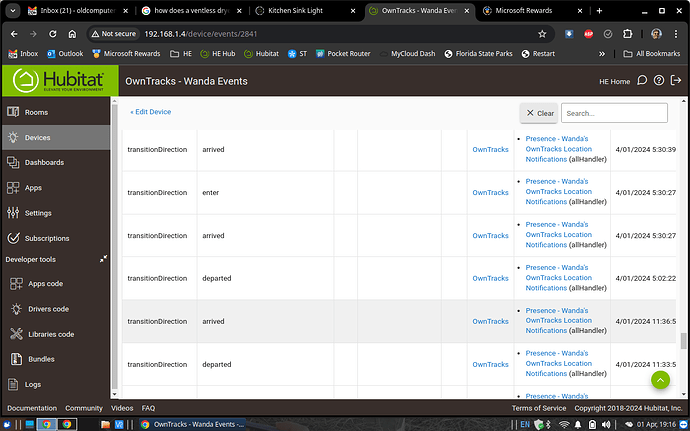690x431 pixels.
Task: Collapse the Developer tools section
Action: pyautogui.click(x=103, y=259)
